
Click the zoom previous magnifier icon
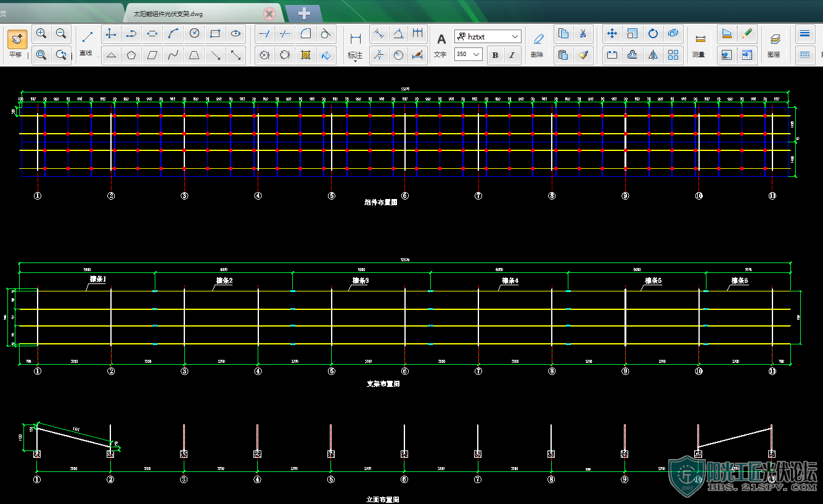tap(61, 55)
